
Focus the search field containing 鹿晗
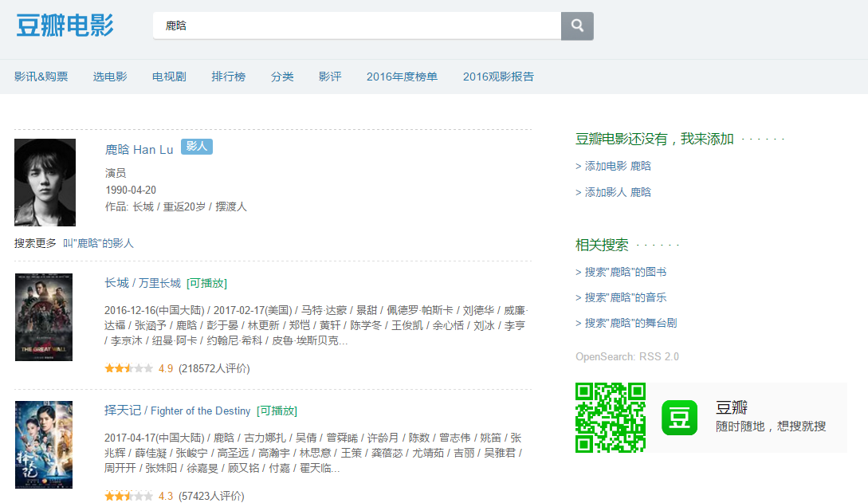coord(357,26)
